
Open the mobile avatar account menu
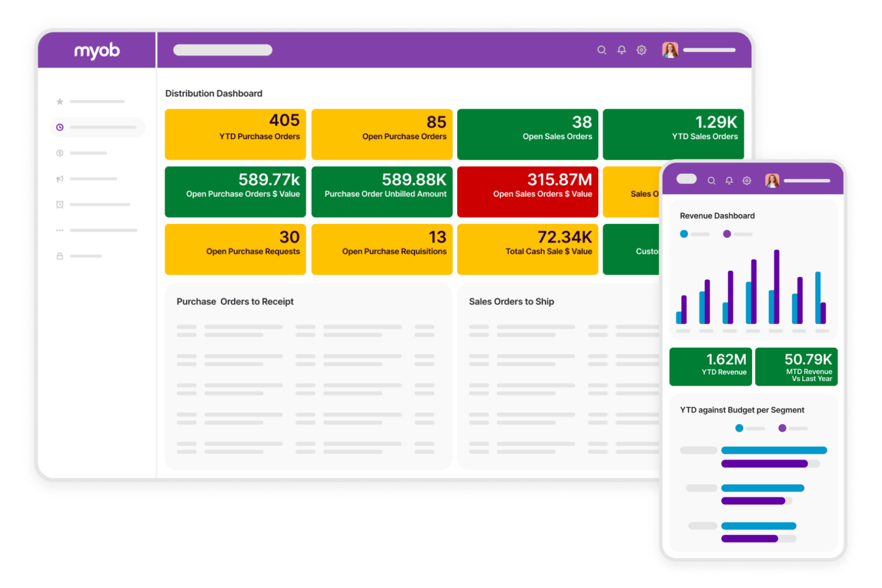point(772,180)
